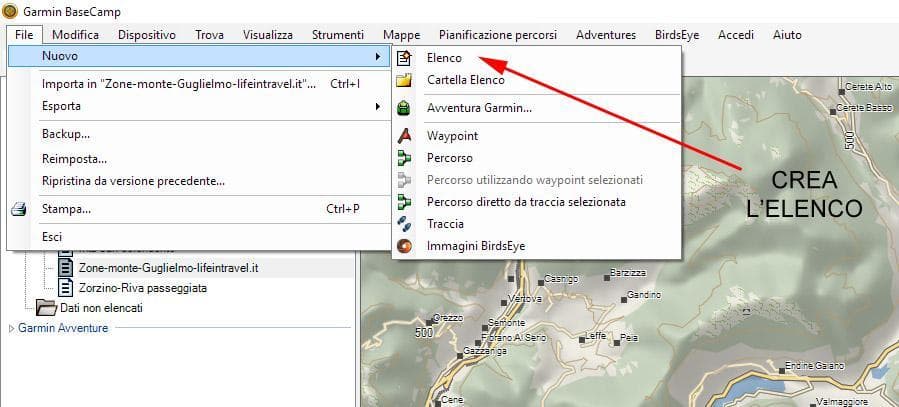
Task: Open the Modifica menu
Action: click(76, 35)
